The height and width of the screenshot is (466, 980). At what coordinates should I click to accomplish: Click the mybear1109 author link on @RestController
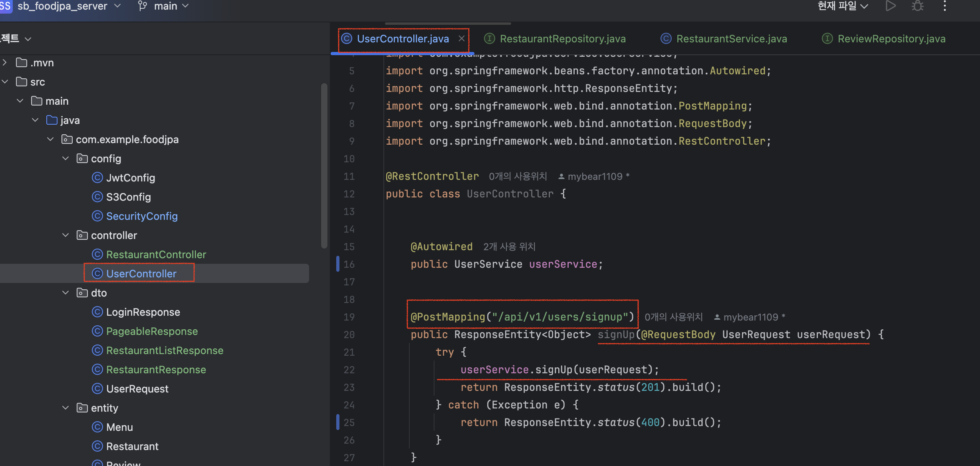click(x=595, y=176)
